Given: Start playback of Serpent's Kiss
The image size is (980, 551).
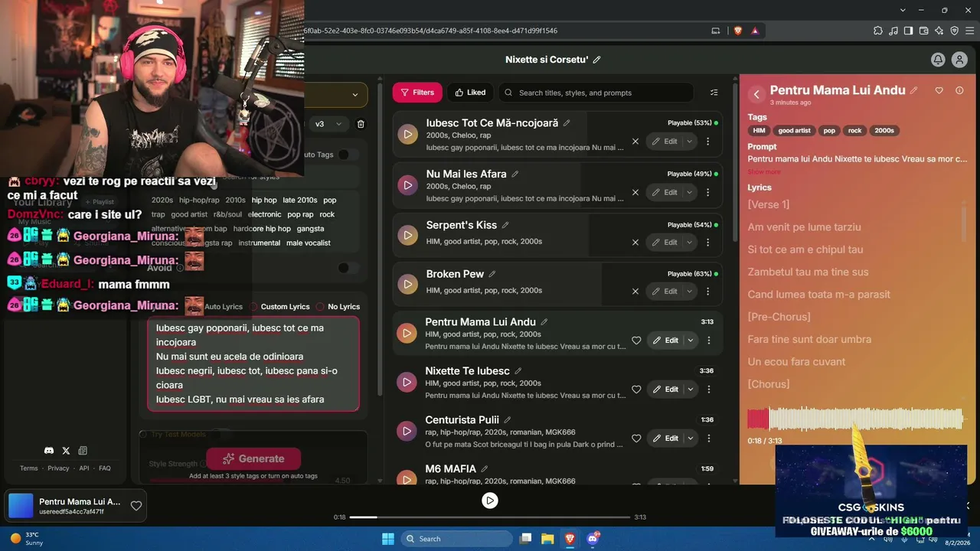Looking at the screenshot, I should pos(407,235).
